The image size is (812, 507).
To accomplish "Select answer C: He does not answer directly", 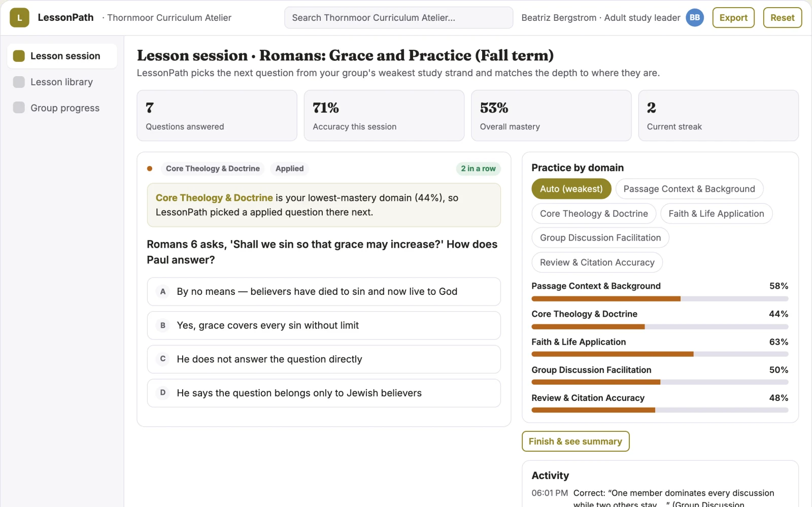I will pos(324,359).
